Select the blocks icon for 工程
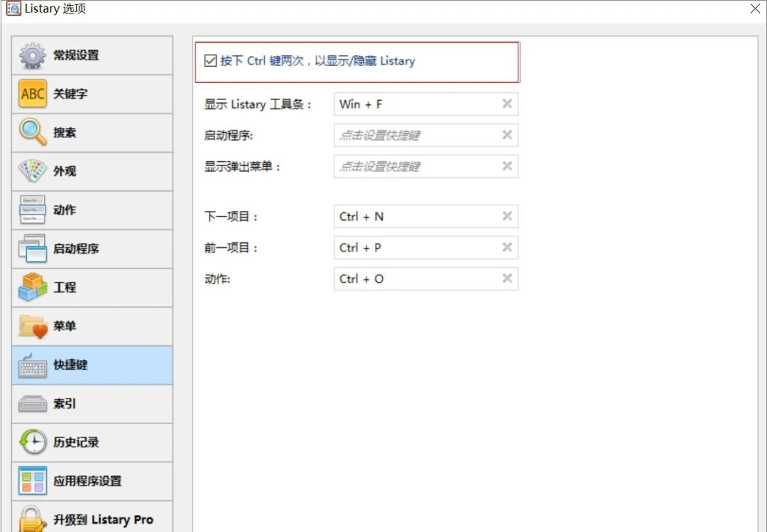Viewport: 767px width, 532px height. point(31,287)
